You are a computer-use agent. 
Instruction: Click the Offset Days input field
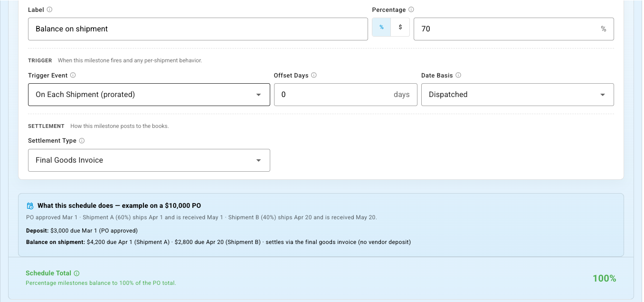pos(346,95)
